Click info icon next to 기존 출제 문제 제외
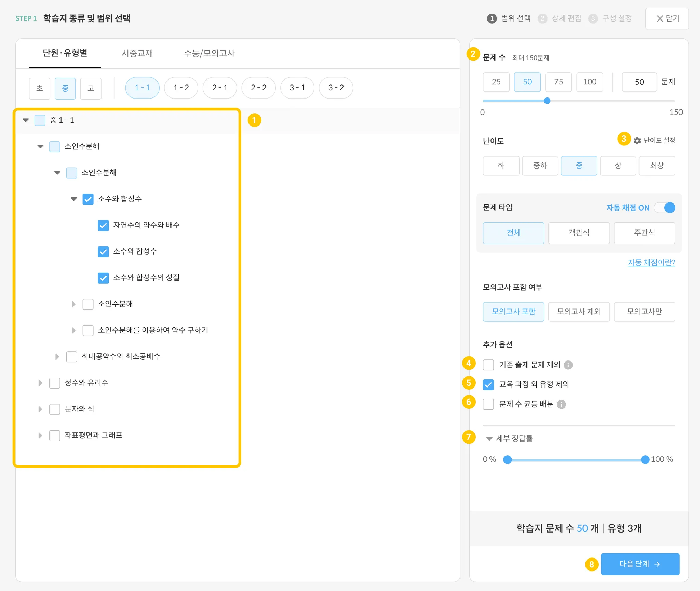The width and height of the screenshot is (700, 591). point(568,365)
